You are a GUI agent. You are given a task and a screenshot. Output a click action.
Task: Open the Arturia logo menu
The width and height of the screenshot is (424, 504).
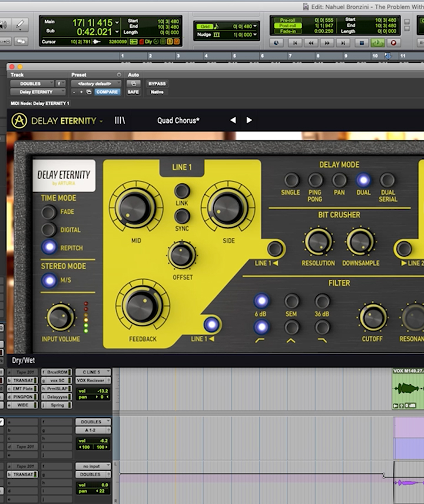[19, 121]
